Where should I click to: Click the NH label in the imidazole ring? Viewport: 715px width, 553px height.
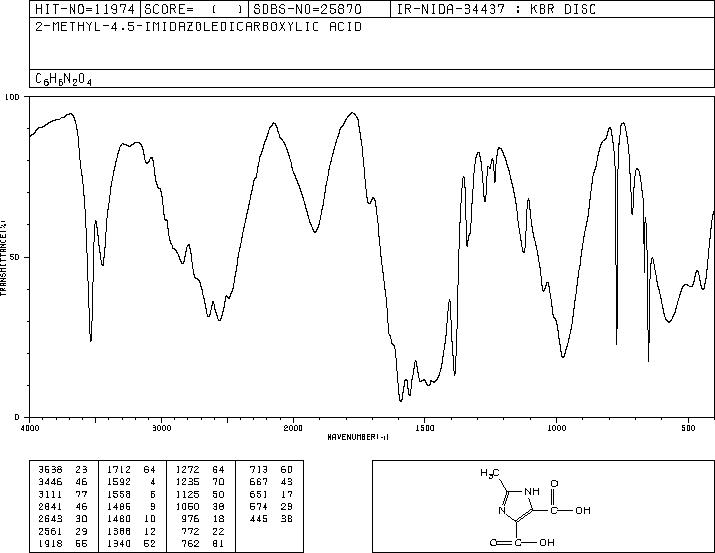pyautogui.click(x=532, y=491)
